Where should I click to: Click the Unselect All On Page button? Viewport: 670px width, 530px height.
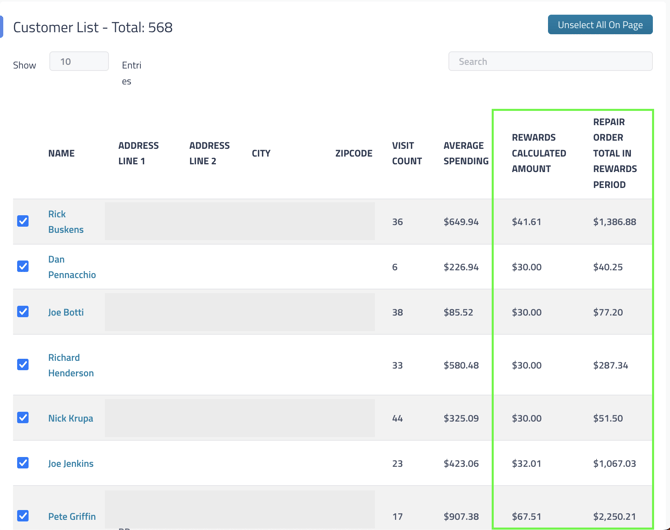(600, 25)
